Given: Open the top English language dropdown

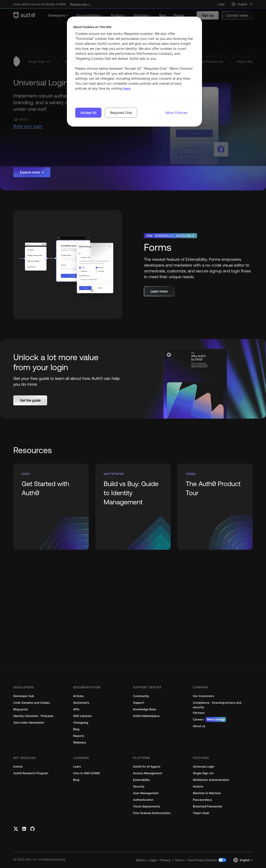Looking at the screenshot, I should coord(245,4).
